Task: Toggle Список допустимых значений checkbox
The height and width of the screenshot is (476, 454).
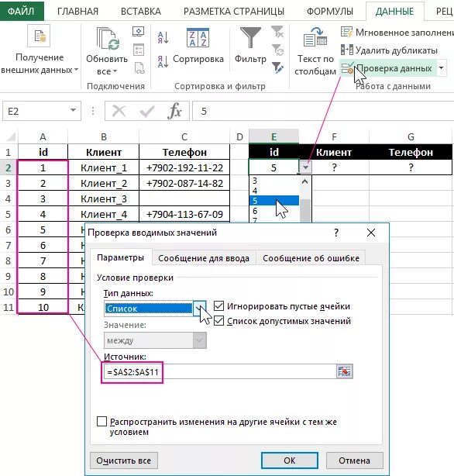Action: pyautogui.click(x=218, y=321)
